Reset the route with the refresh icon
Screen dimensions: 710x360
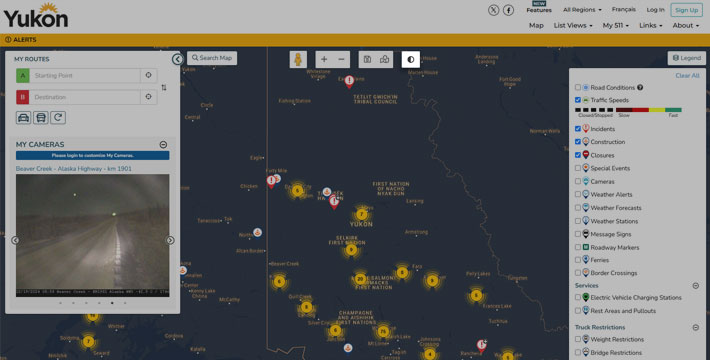(58, 118)
